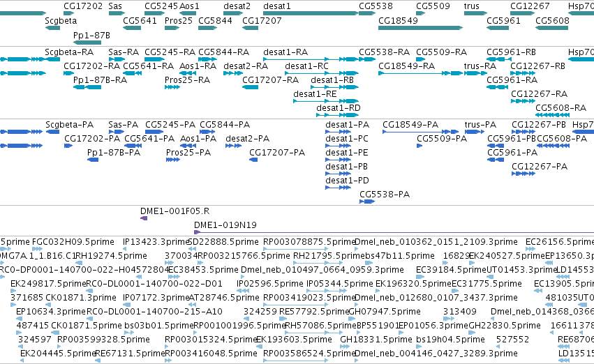
Task: Select the desat1-PE protein label
Action: (347, 153)
